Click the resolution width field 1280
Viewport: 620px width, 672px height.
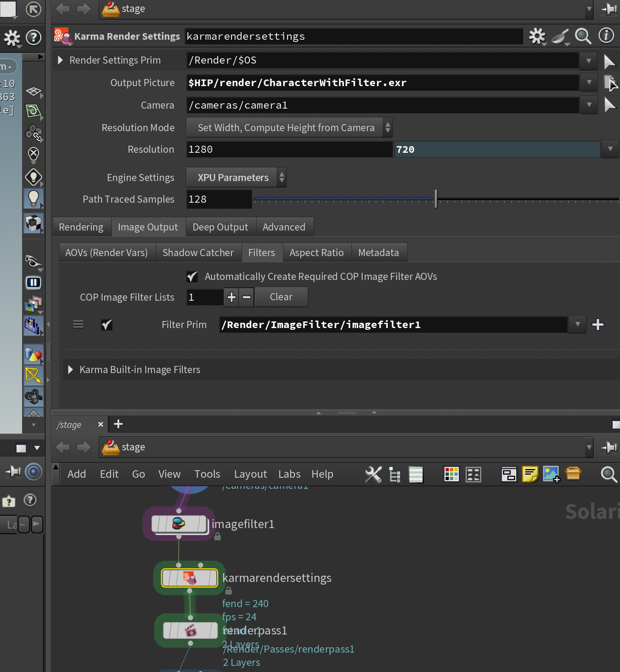coord(289,149)
